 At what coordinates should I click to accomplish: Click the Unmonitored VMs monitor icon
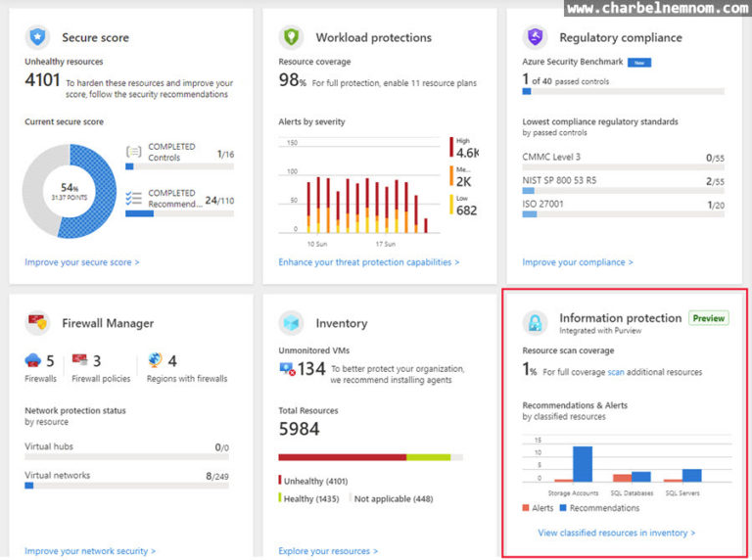click(287, 369)
